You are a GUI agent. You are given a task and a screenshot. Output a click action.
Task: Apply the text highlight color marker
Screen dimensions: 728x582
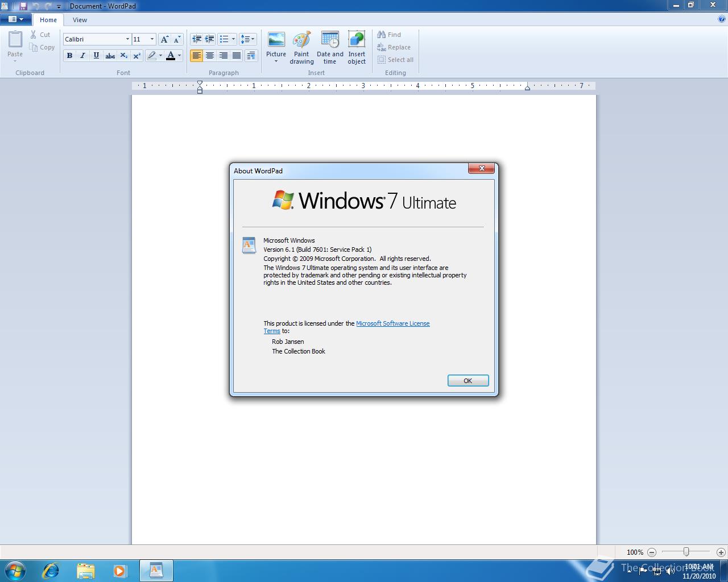pos(151,56)
